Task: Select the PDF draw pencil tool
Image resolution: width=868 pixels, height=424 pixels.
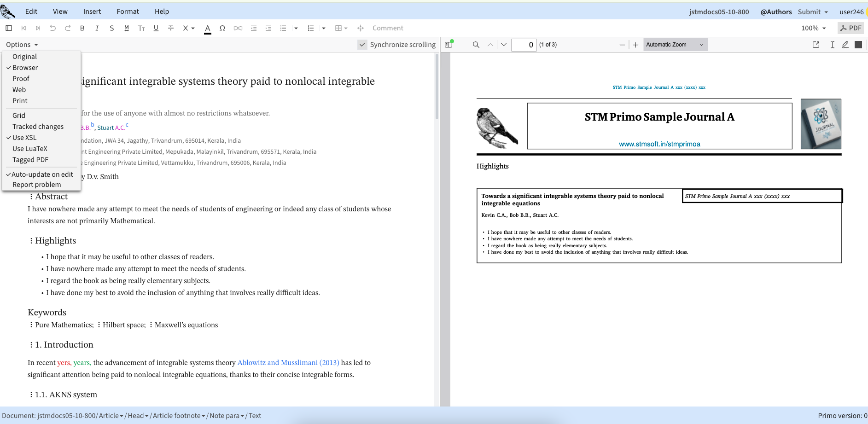Action: click(845, 45)
